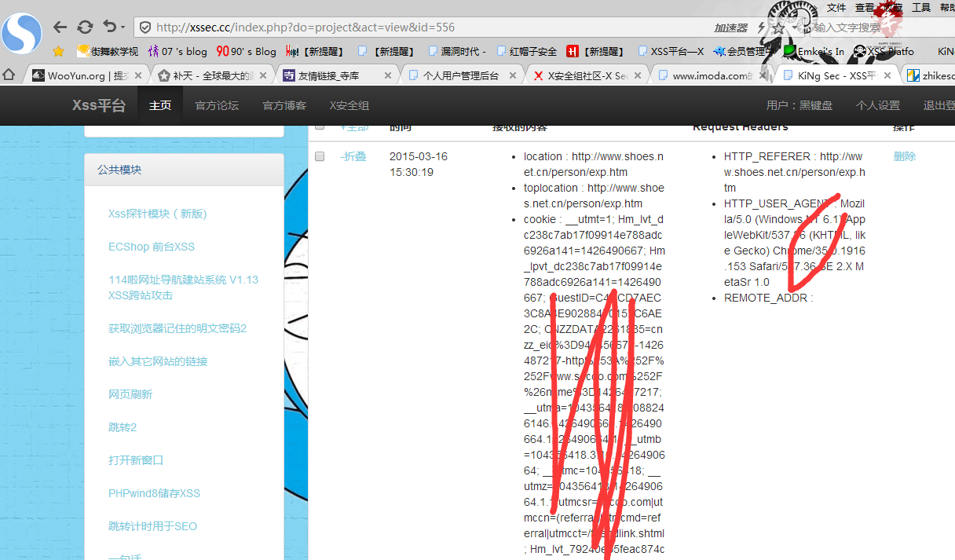The height and width of the screenshot is (560, 955).
Task: Click the Sogou browser logo icon
Action: pos(21,32)
